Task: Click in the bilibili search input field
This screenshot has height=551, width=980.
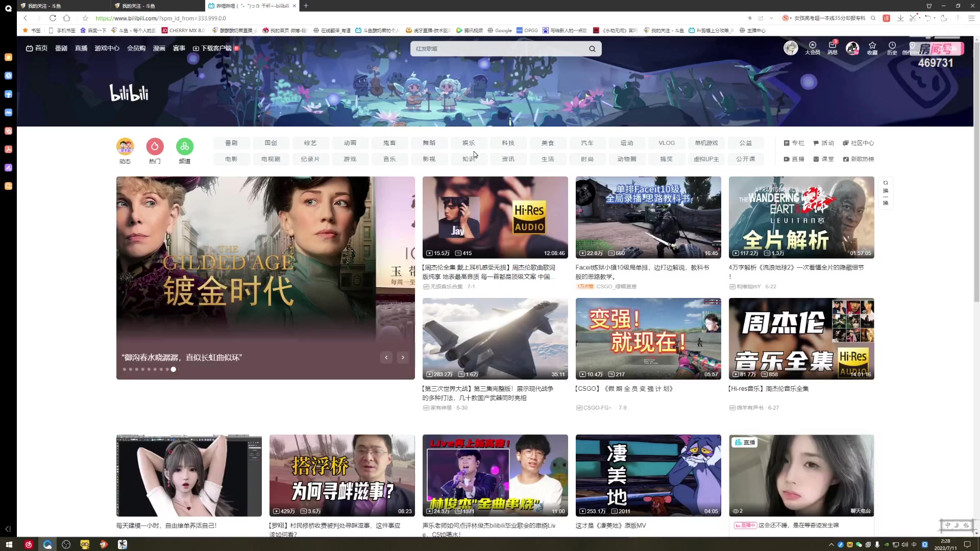Action: (x=498, y=49)
